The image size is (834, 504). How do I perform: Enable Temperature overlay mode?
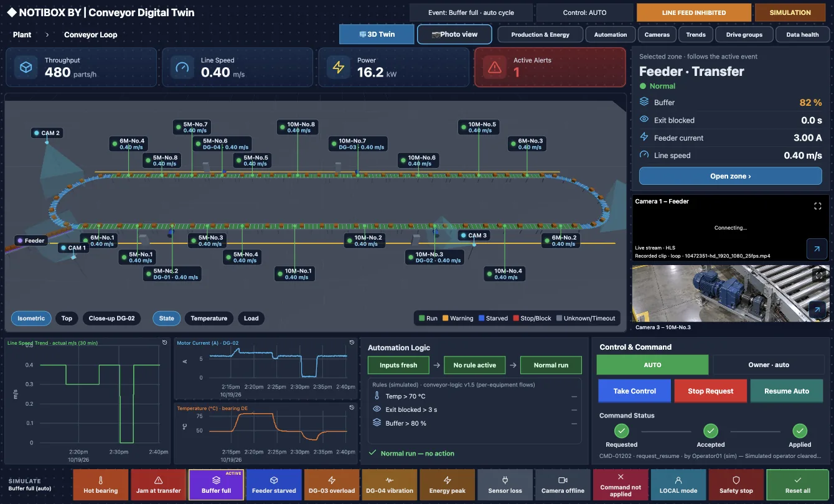[x=209, y=319]
